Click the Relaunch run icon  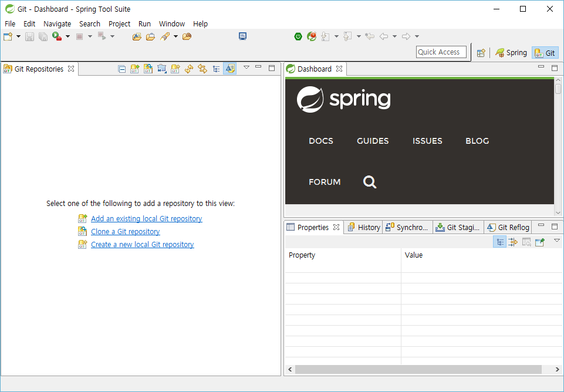57,36
